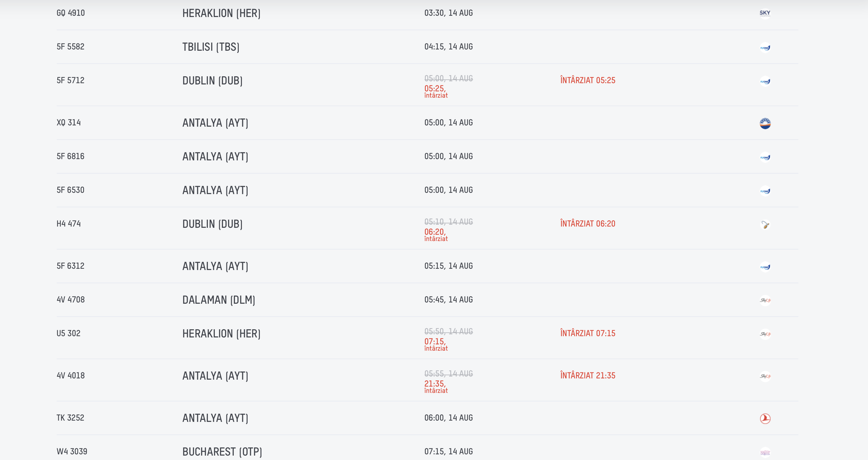Open the DUBLIN (DUB) destination for H4 474
Image resolution: width=868 pixels, height=460 pixels.
(x=212, y=224)
